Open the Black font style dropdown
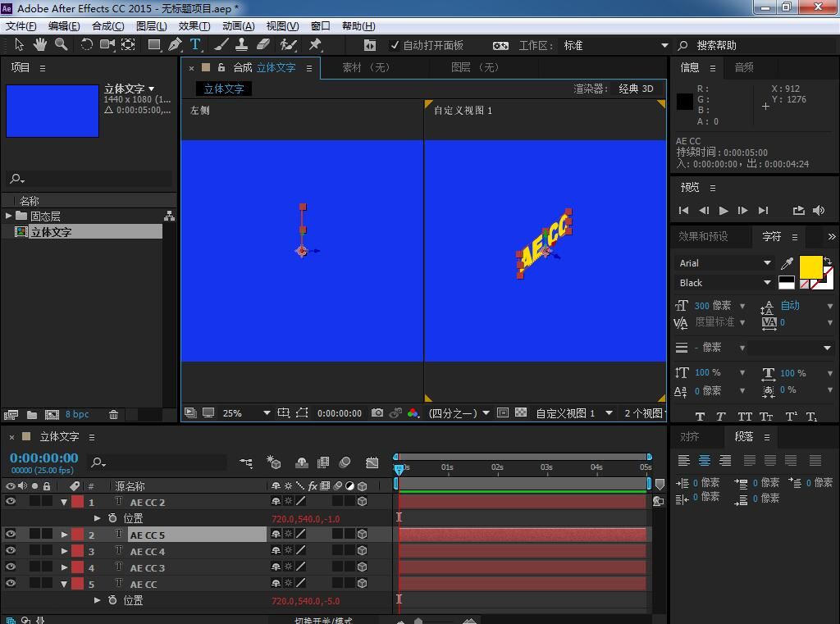Image resolution: width=840 pixels, height=624 pixels. (724, 283)
